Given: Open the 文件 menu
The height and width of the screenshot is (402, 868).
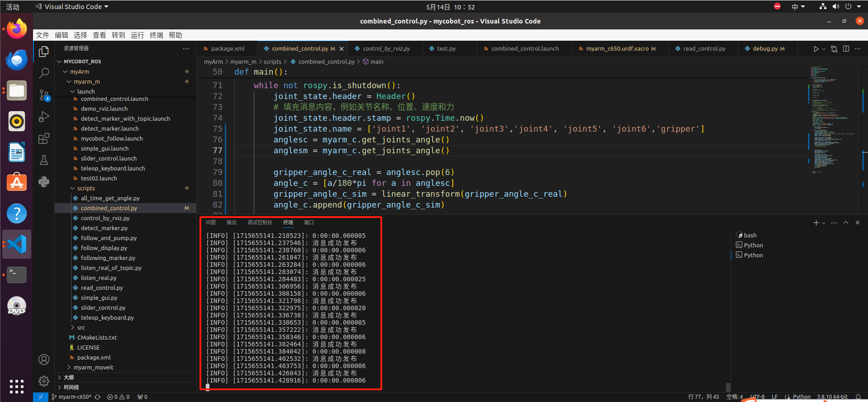Looking at the screenshot, I should pos(43,35).
